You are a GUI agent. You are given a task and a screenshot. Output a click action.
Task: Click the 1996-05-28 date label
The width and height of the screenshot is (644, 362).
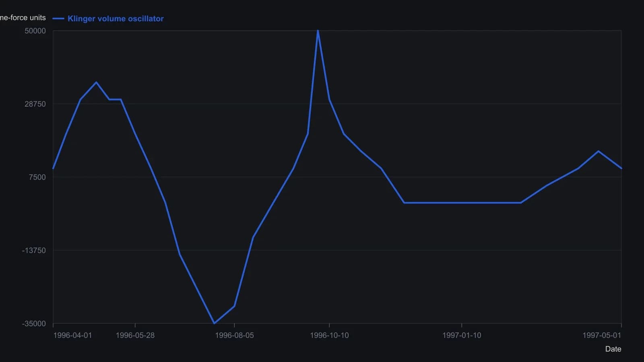point(135,335)
